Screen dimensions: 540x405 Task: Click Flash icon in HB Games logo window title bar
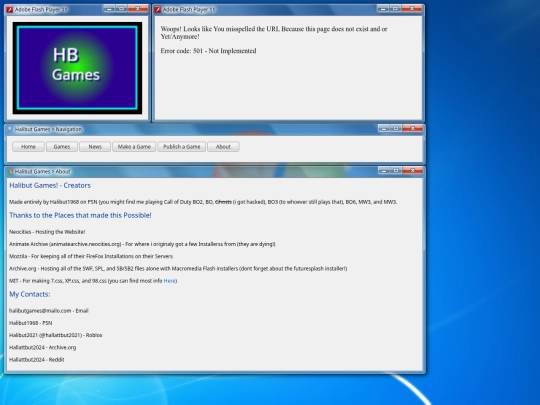tap(10, 10)
